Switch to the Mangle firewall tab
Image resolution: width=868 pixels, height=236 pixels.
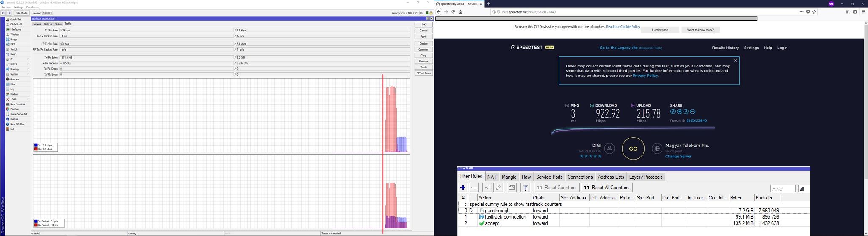pyautogui.click(x=509, y=177)
